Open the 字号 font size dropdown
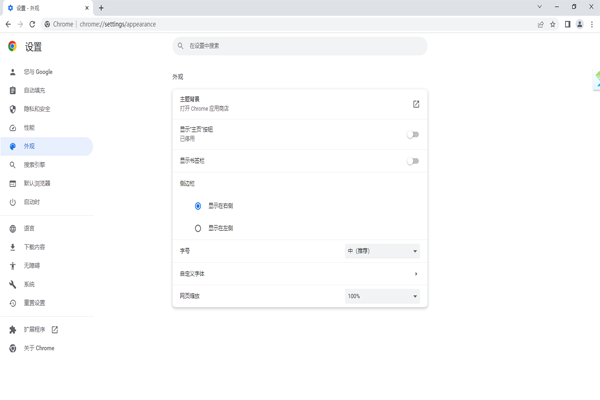Image resolution: width=600 pixels, height=400 pixels. click(x=382, y=251)
